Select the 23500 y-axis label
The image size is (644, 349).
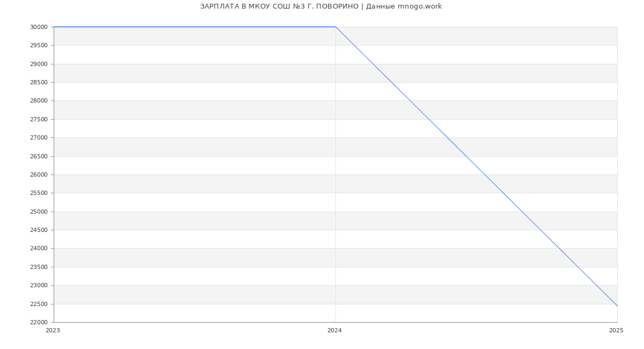pyautogui.click(x=39, y=267)
